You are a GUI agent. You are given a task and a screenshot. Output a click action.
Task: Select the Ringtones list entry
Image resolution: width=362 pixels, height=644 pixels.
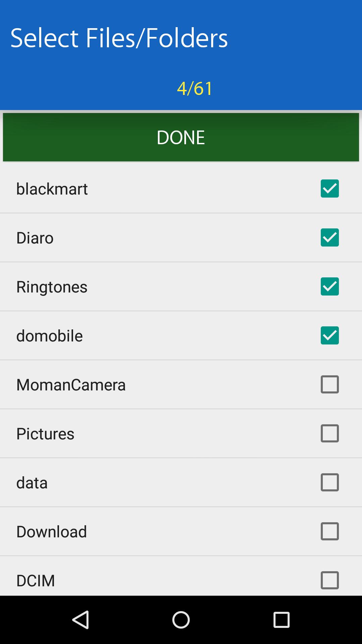pos(52,287)
